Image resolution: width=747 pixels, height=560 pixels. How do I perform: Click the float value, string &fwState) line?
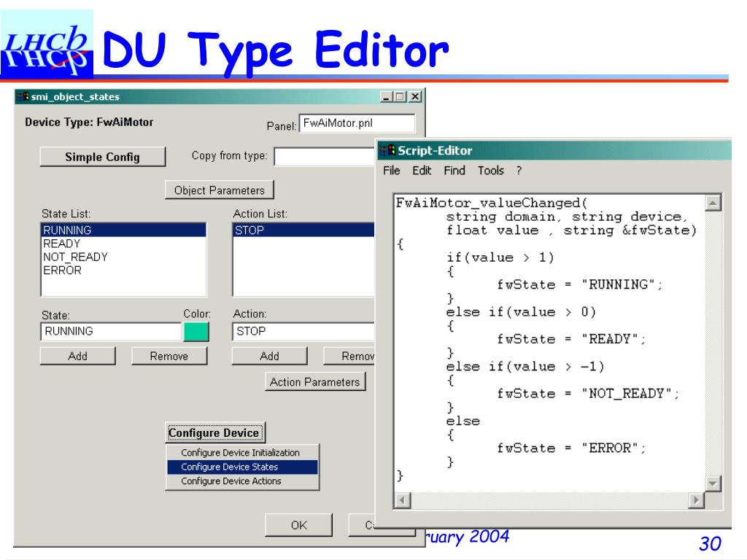coord(572,230)
